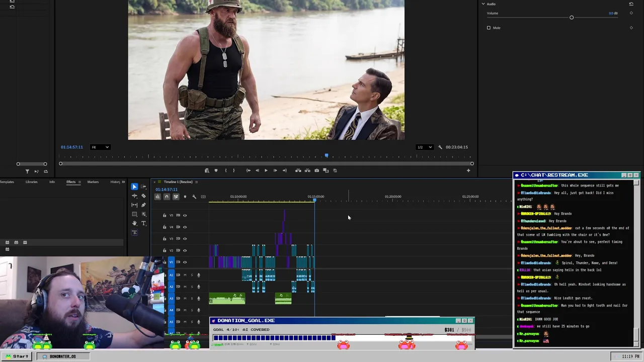Select the Hand tool
Image resolution: width=644 pixels, height=362 pixels.
pos(134,223)
